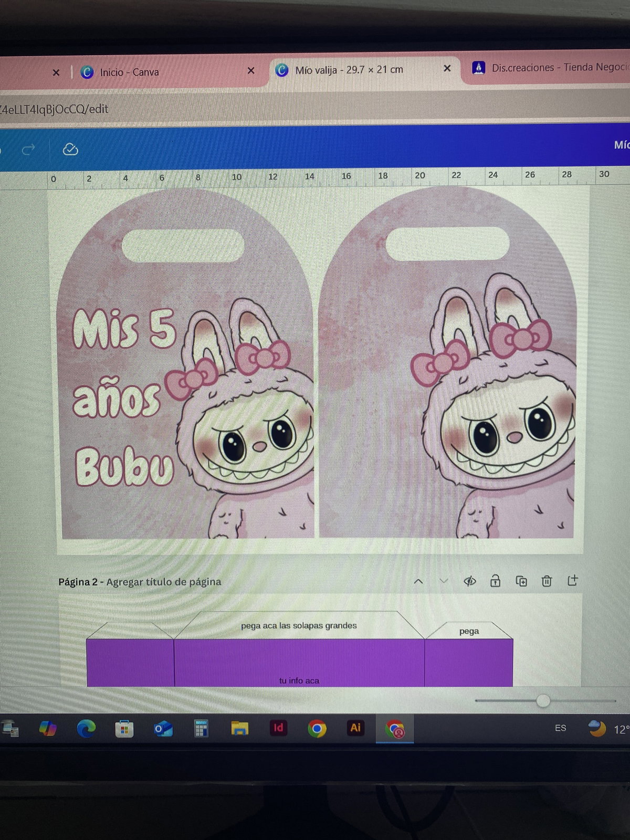The image size is (630, 840).
Task: Move page 2 up with the chevron
Action: click(x=418, y=581)
